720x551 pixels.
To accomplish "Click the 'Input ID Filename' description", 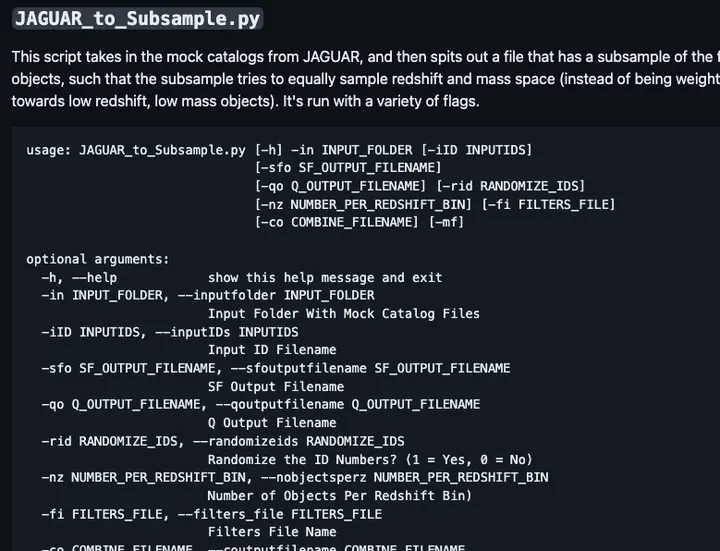I will pyautogui.click(x=272, y=350).
